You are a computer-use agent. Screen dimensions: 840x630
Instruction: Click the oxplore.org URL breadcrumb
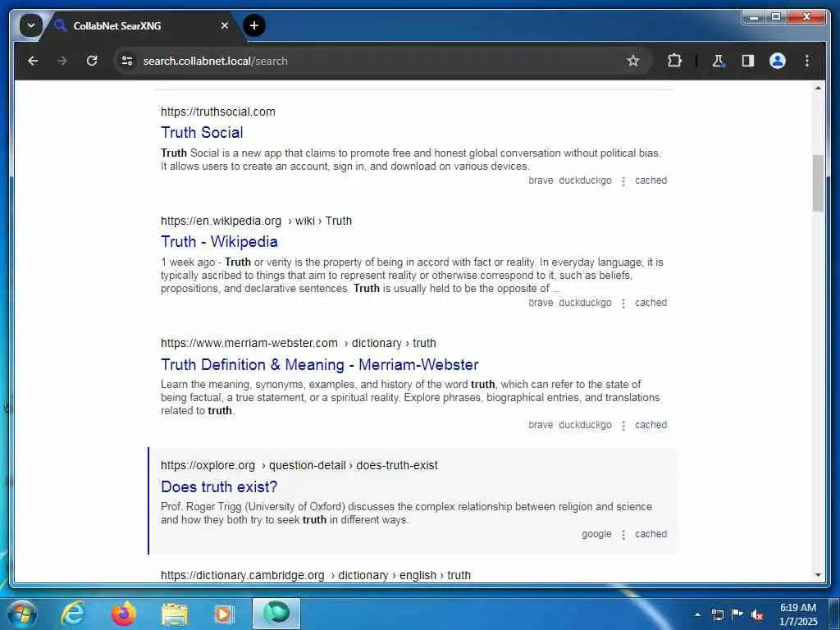click(x=299, y=465)
